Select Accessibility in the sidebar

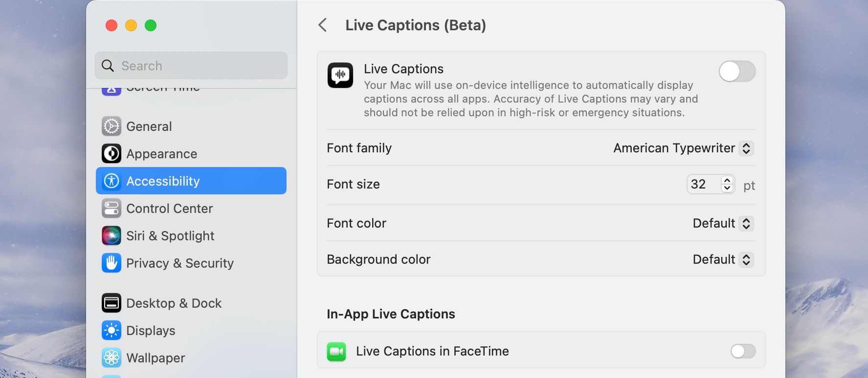(191, 181)
